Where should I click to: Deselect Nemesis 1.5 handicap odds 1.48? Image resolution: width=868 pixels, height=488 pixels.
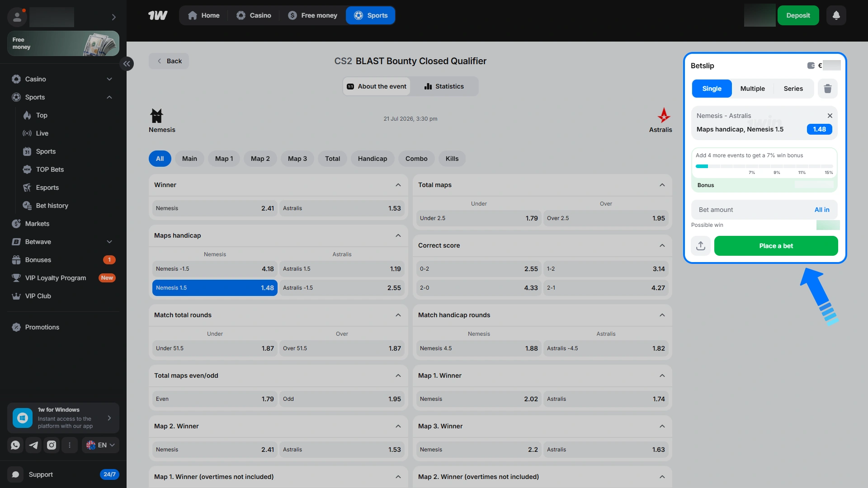click(215, 288)
